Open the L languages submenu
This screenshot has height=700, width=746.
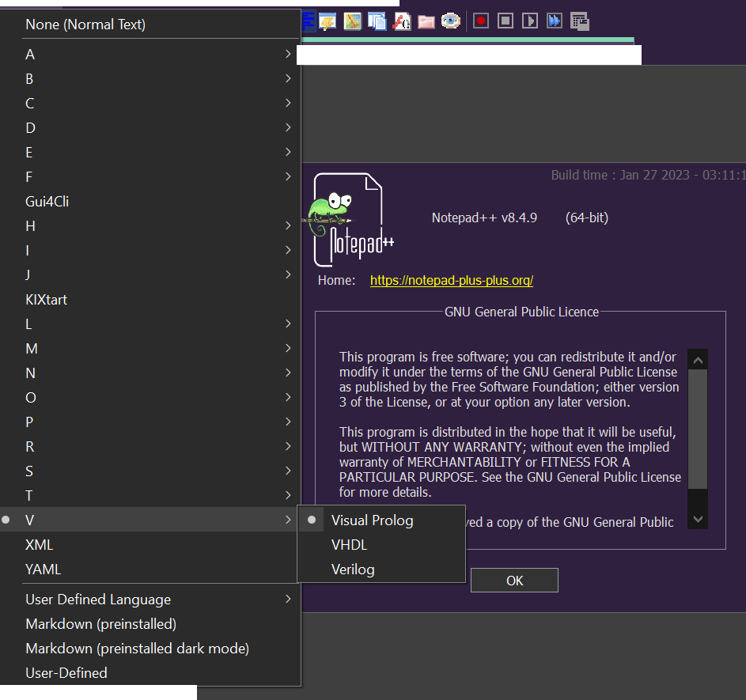click(x=150, y=324)
